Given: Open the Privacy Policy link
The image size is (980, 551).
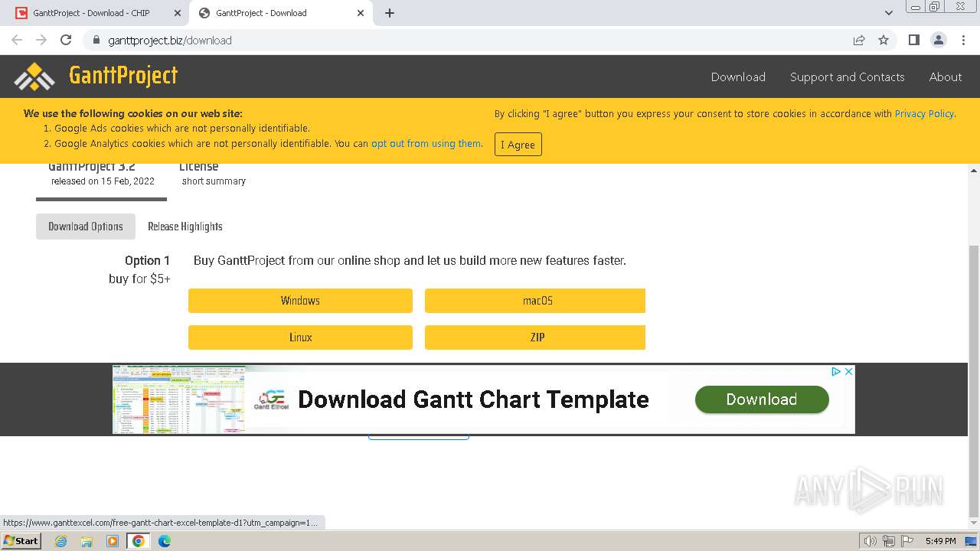Looking at the screenshot, I should (924, 113).
